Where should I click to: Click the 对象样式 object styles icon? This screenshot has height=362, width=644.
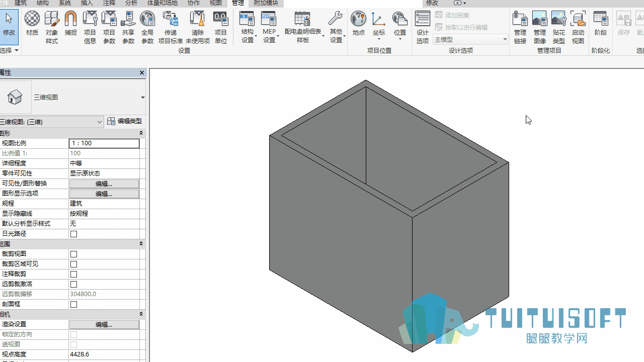(52, 27)
